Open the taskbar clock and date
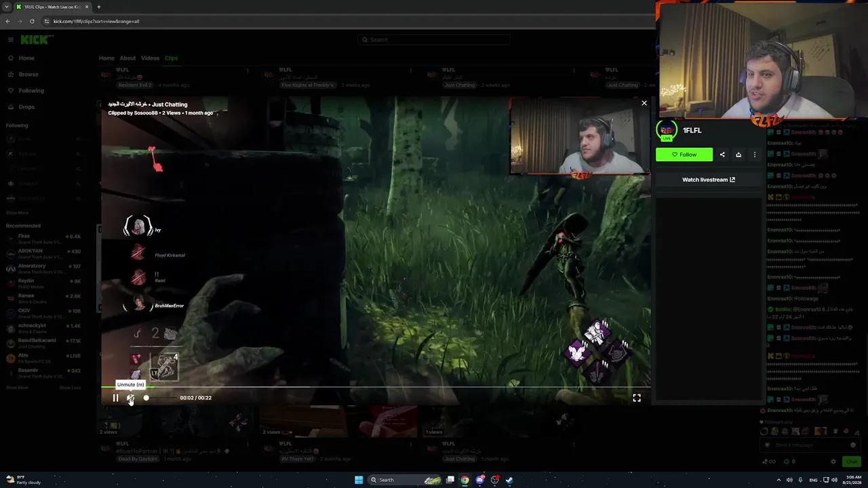Screen dimensions: 868x488 click(851, 480)
